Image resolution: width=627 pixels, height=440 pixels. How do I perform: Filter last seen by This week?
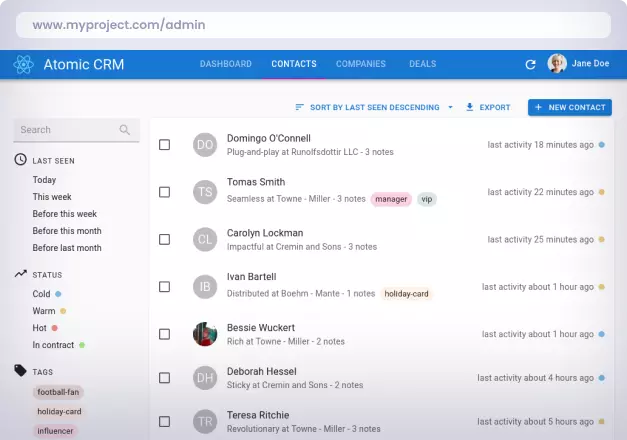pyautogui.click(x=52, y=197)
